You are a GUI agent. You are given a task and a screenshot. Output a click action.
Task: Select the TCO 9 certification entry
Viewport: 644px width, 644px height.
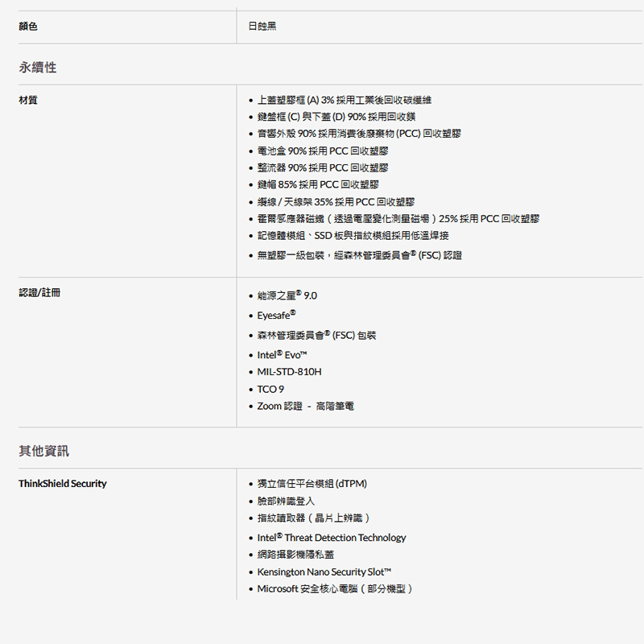pyautogui.click(x=270, y=389)
